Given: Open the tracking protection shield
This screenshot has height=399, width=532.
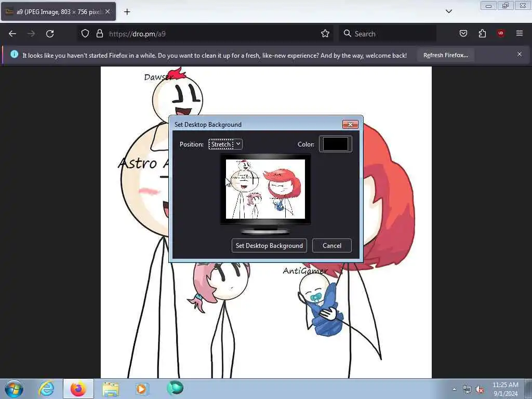Looking at the screenshot, I should point(85,34).
